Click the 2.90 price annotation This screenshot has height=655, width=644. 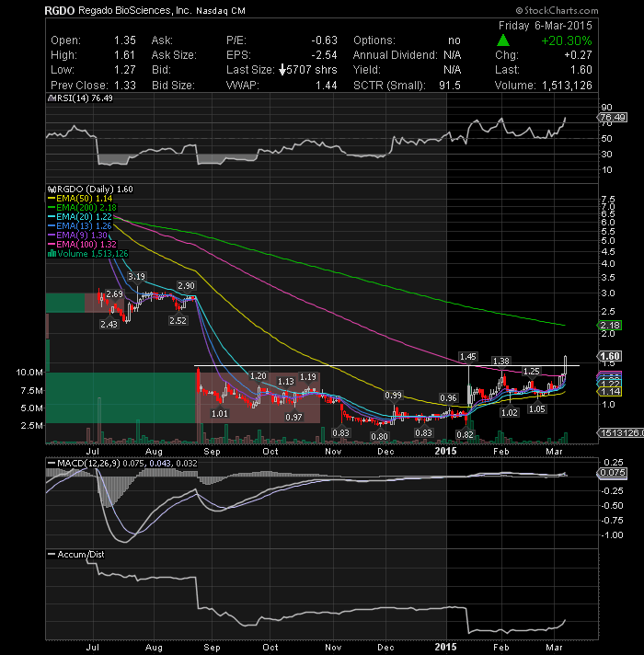click(x=186, y=286)
